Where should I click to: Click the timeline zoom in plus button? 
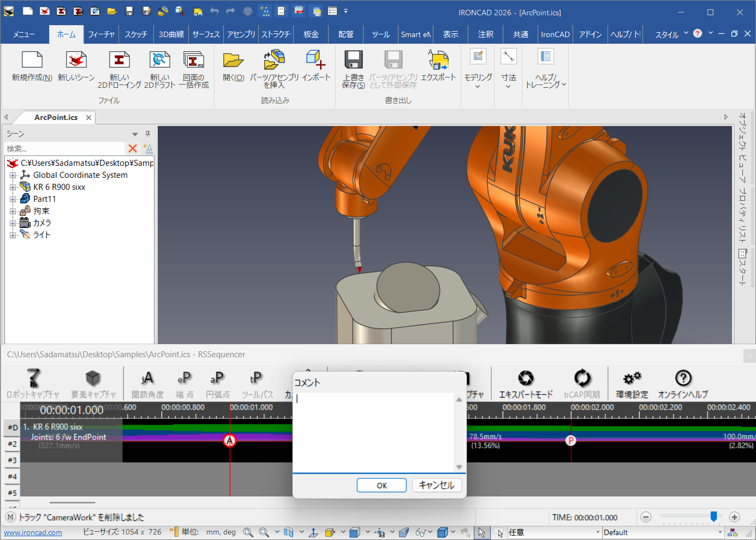(x=734, y=517)
